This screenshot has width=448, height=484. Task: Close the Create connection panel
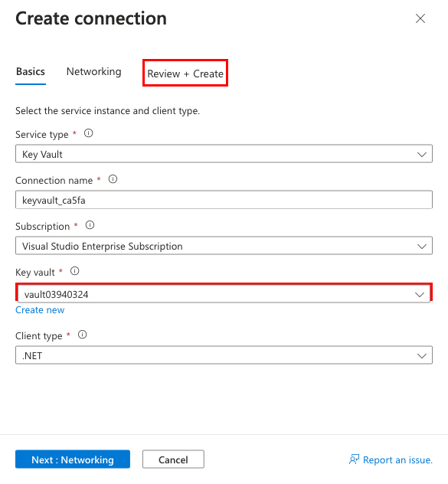click(420, 18)
